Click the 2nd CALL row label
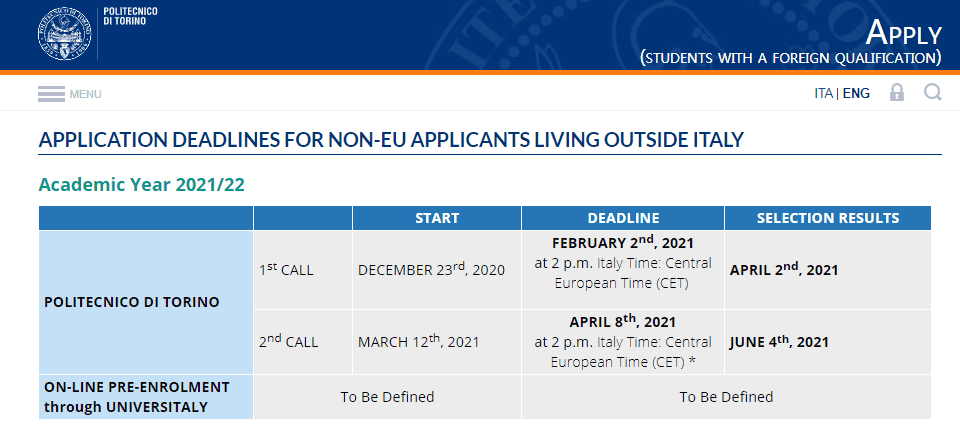 (288, 342)
